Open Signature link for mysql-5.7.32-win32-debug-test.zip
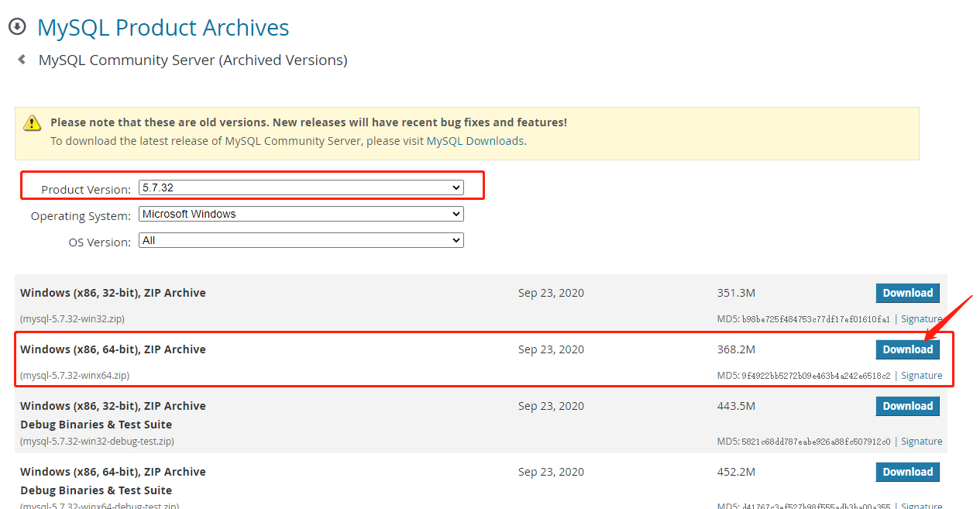The image size is (980, 509). [922, 442]
